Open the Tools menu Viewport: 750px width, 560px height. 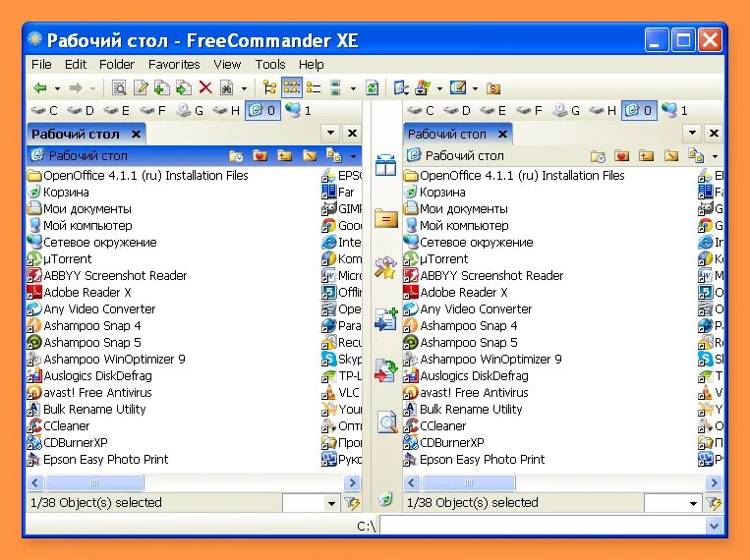coord(269,64)
